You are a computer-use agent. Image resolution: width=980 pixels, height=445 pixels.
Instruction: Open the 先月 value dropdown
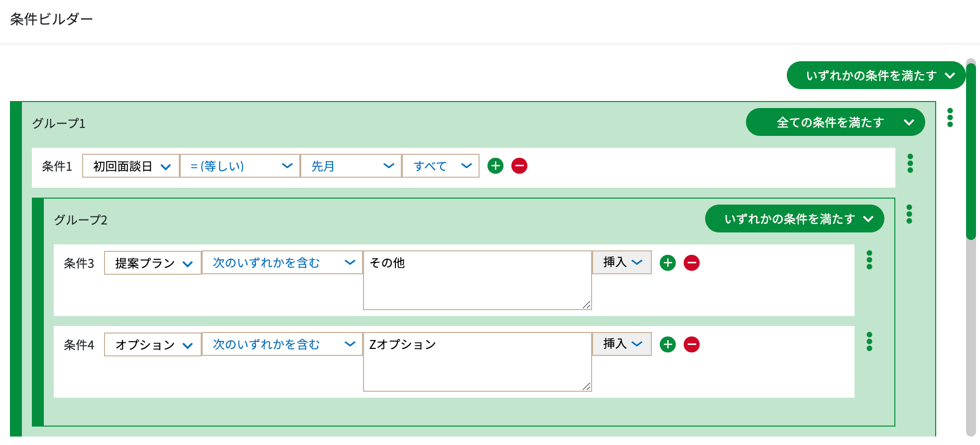click(x=351, y=166)
